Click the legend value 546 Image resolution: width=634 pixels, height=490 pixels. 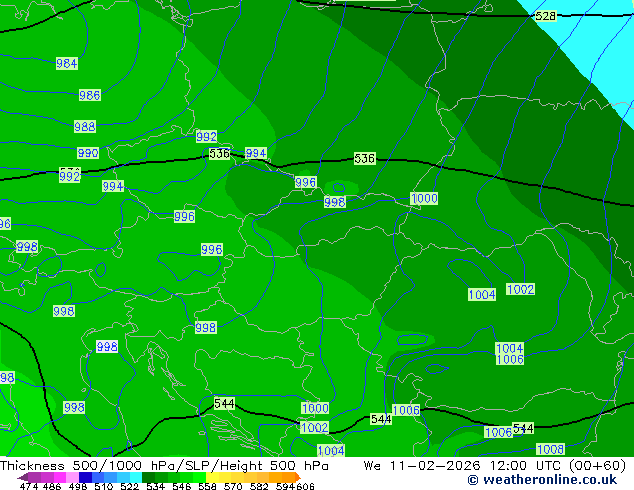coord(182,486)
